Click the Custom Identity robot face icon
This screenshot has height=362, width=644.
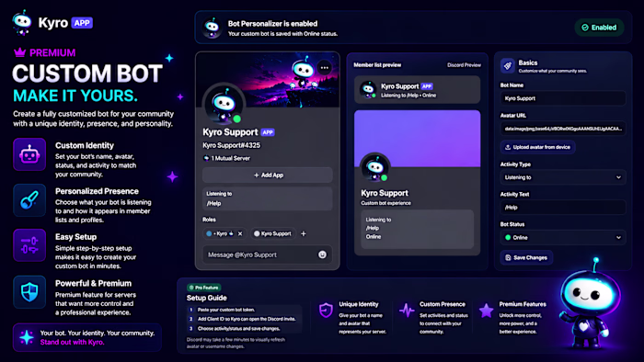coord(29,154)
